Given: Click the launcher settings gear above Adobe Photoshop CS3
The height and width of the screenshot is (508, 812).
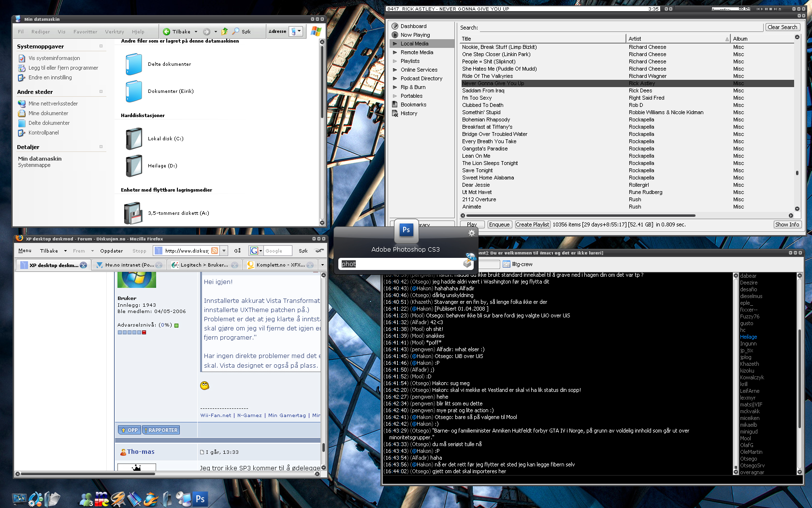Looking at the screenshot, I should click(472, 233).
